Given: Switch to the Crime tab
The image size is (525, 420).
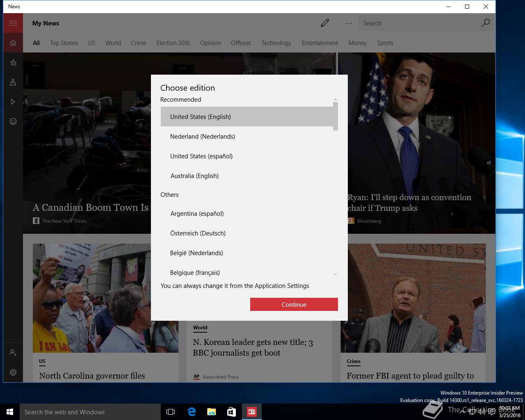Looking at the screenshot, I should pyautogui.click(x=139, y=43).
